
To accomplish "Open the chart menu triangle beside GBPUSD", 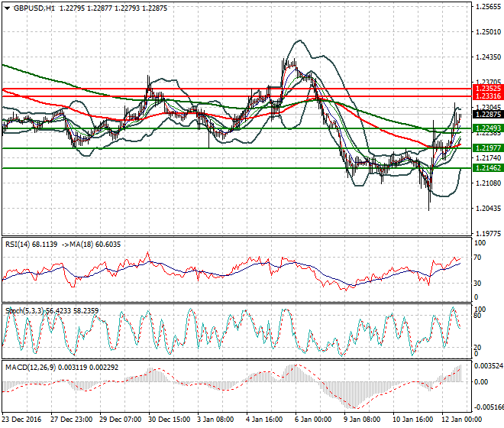I will (7, 8).
